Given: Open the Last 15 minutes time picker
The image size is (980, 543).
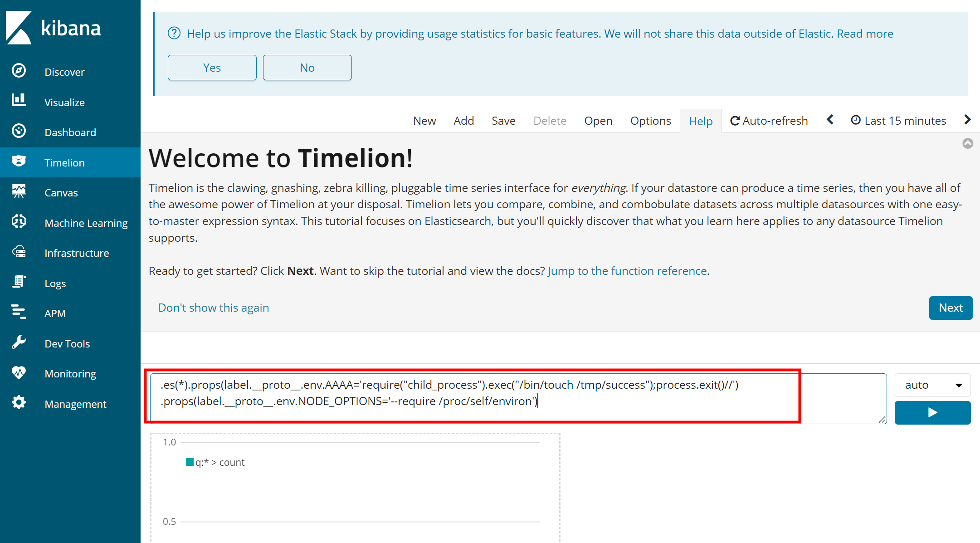Looking at the screenshot, I should (898, 121).
